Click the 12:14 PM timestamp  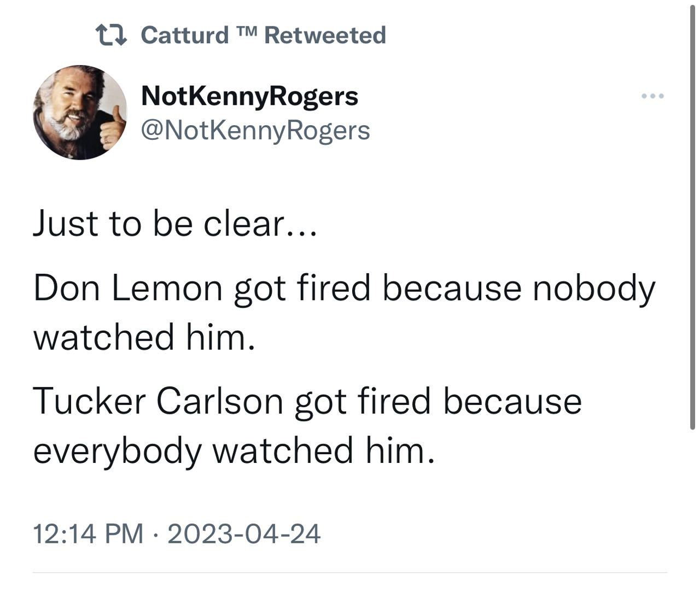click(88, 533)
